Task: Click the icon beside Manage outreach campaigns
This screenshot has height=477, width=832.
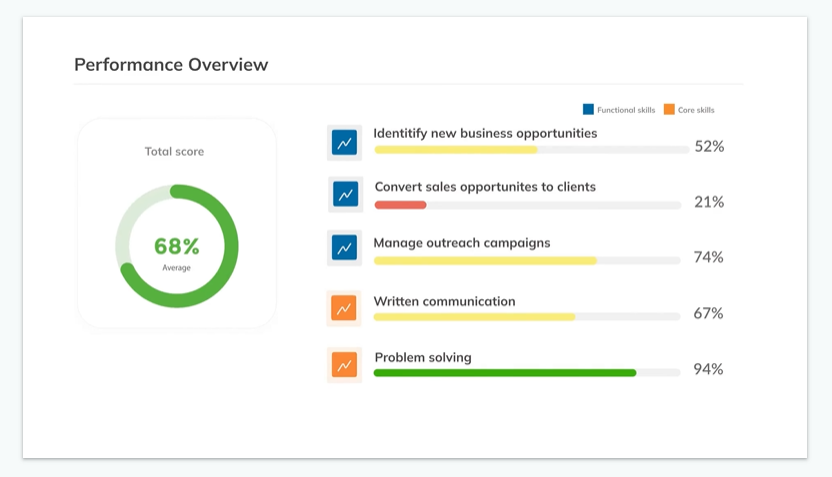Action: [x=344, y=248]
